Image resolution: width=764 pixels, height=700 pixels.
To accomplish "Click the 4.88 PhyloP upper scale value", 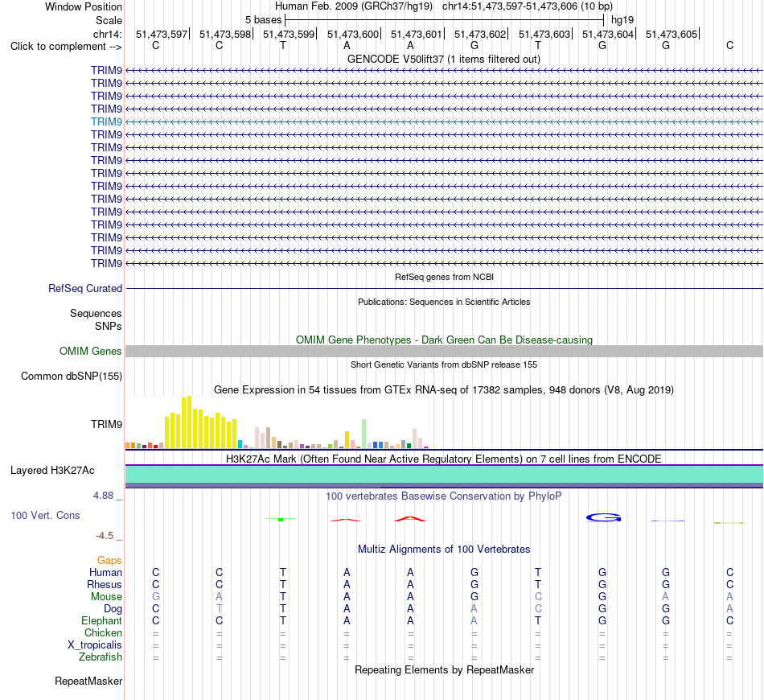I will click(103, 496).
